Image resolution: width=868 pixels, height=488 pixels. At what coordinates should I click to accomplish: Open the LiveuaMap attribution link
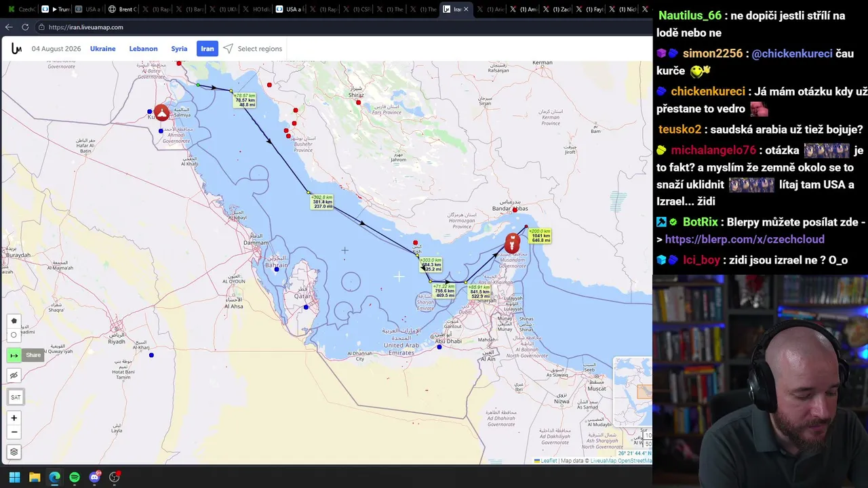click(x=604, y=461)
